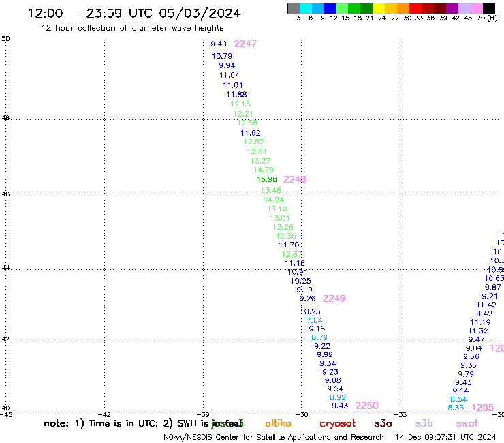Click the value 12.36 on the track
504x443 pixels.
coord(286,236)
